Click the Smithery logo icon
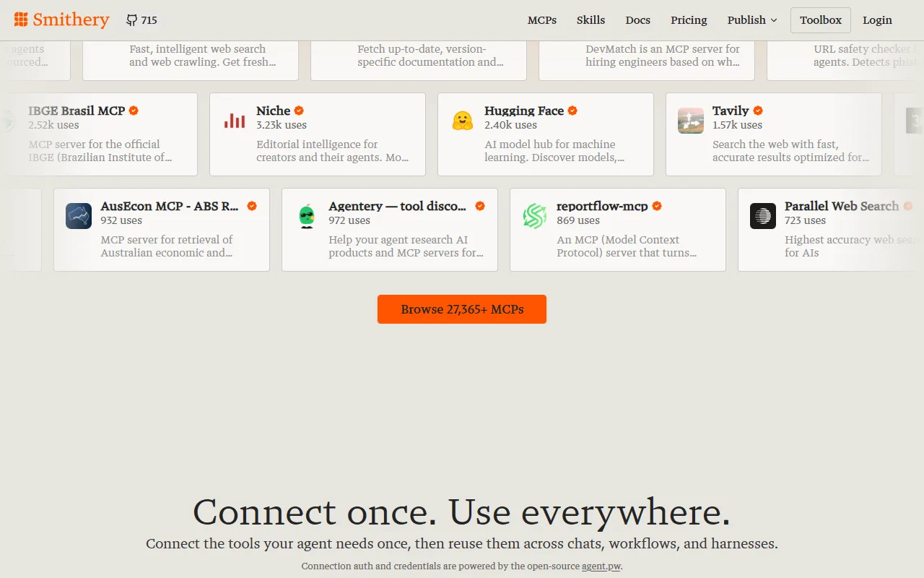This screenshot has height=578, width=924. (x=21, y=20)
